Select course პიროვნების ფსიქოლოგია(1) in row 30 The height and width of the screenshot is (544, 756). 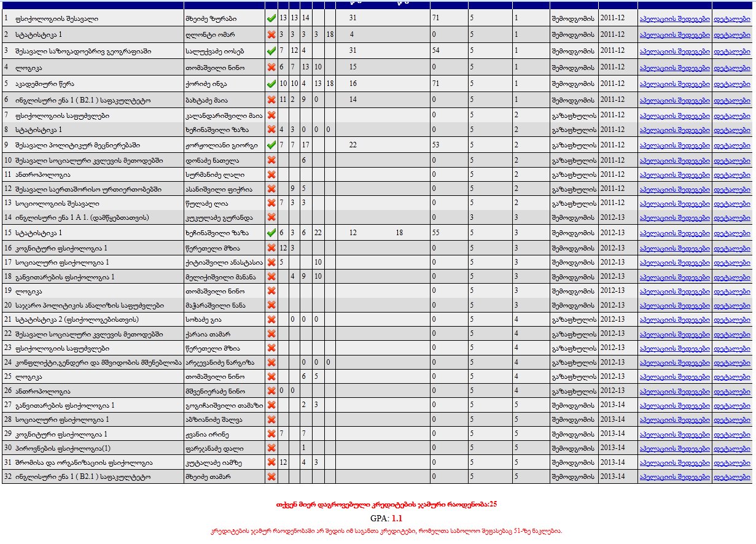(x=62, y=448)
